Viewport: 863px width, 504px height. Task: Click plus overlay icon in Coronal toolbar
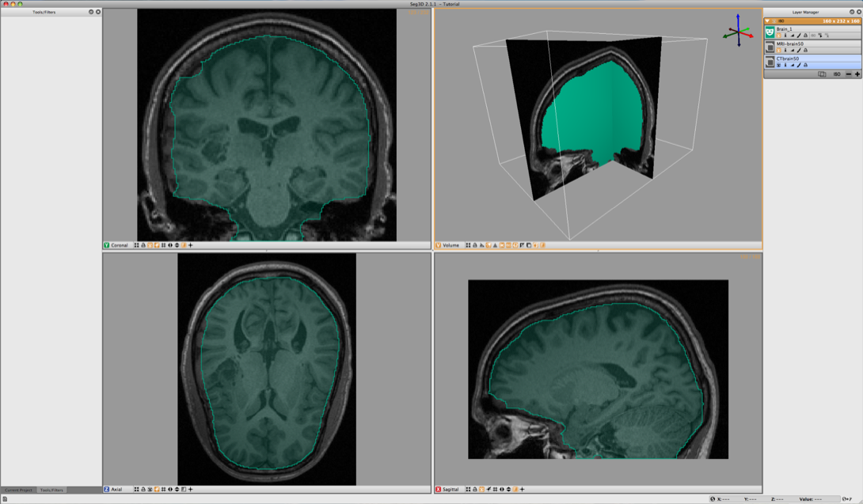pyautogui.click(x=191, y=244)
